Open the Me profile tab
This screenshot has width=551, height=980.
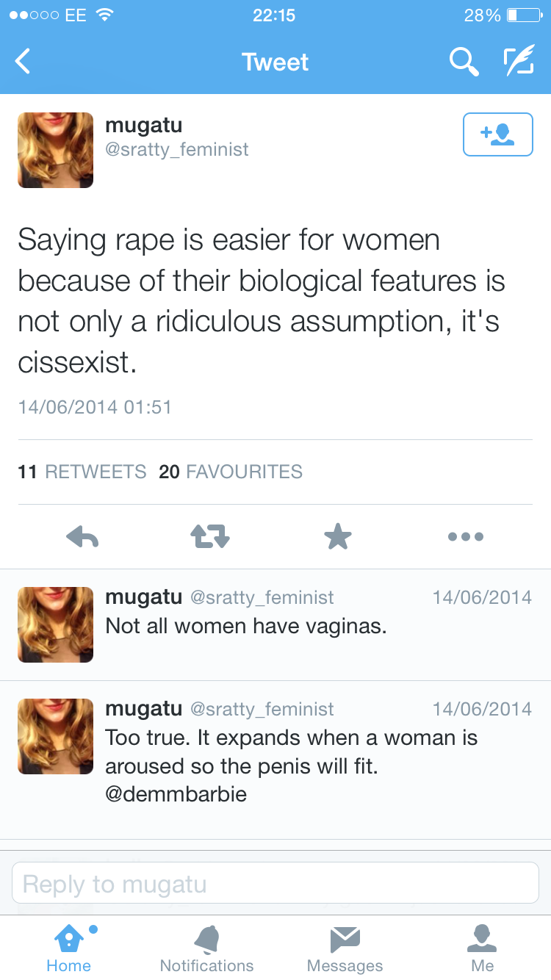tap(482, 948)
